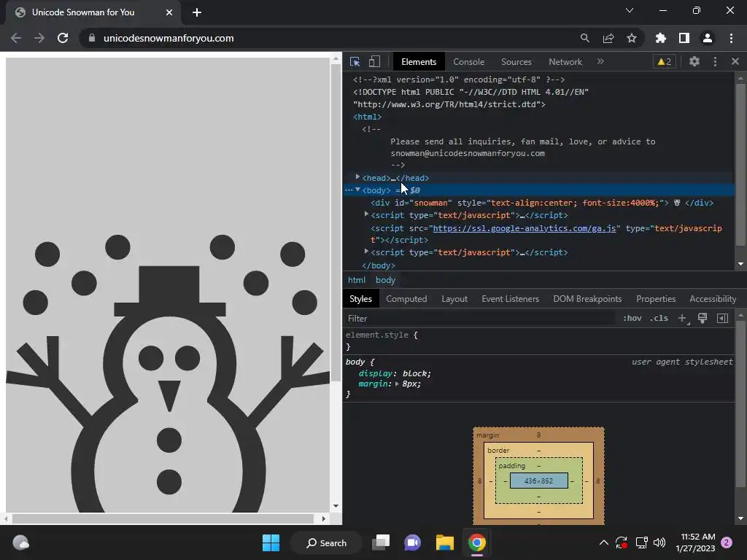Open the Layout tab
Screen dimensions: 747x560
[454, 299]
